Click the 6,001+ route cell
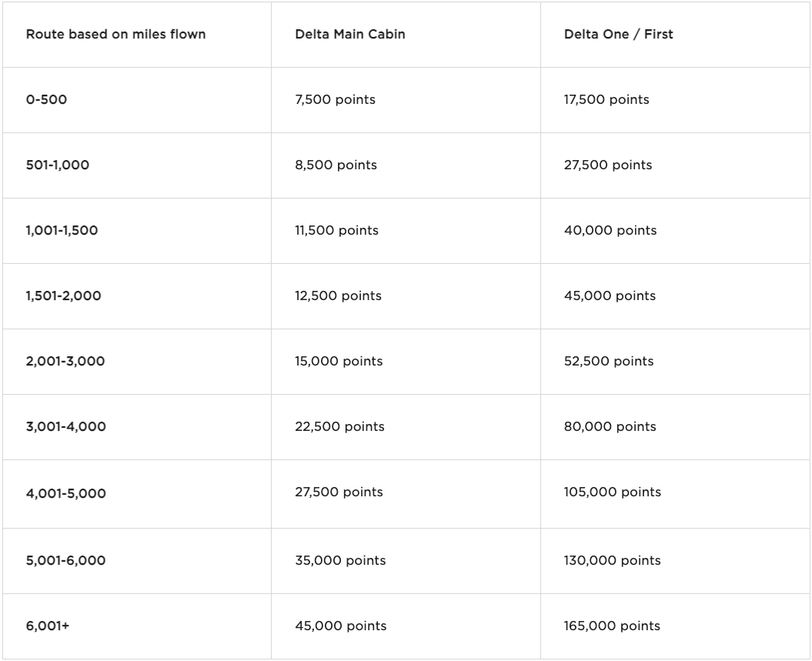The height and width of the screenshot is (661, 812). click(48, 626)
